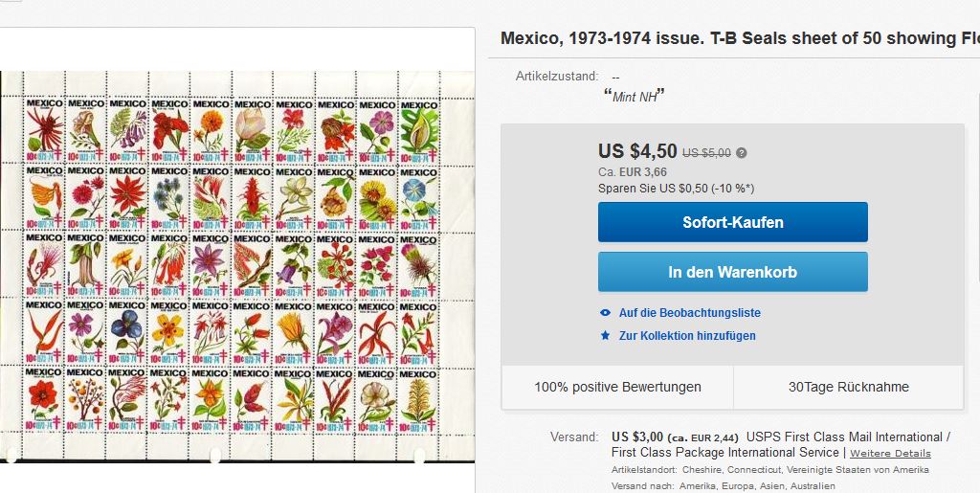
Task: Click the eye icon for the Beobachtungsliste
Action: coord(605,313)
